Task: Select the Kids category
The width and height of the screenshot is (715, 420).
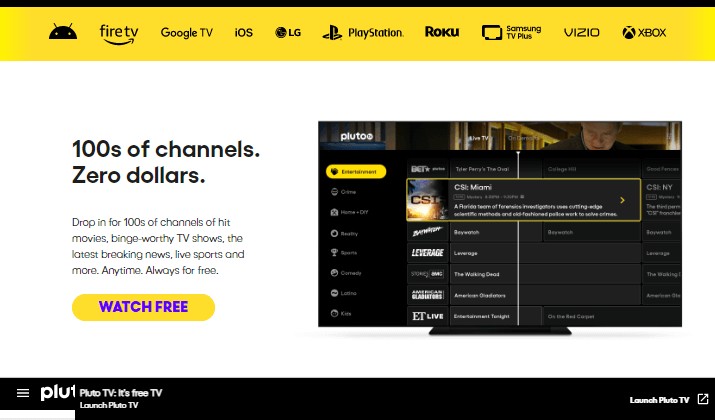Action: click(341, 313)
